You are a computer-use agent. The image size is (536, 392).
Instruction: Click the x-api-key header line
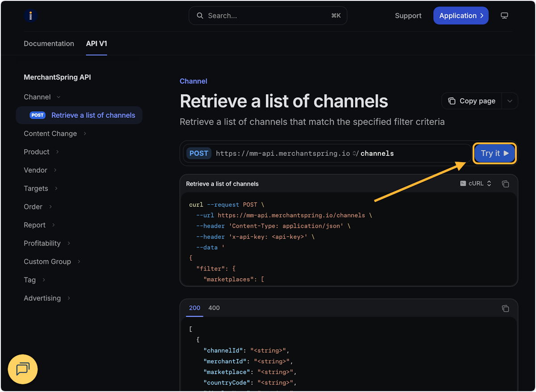(x=255, y=237)
